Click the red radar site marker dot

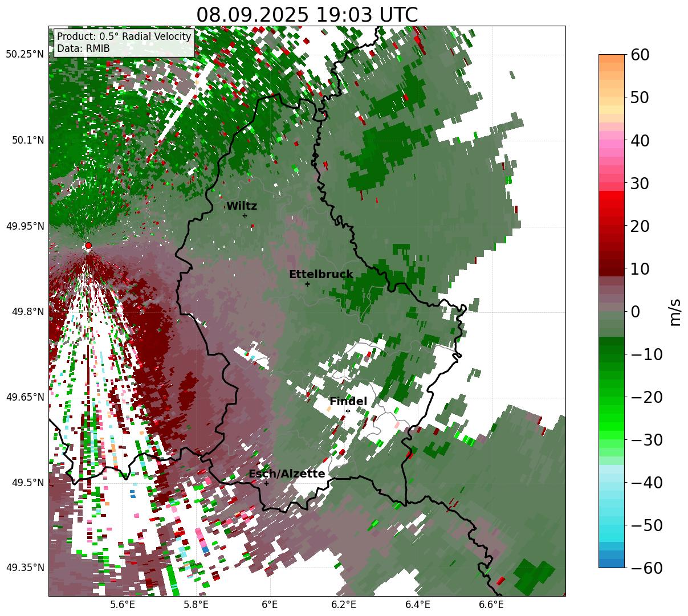(88, 246)
